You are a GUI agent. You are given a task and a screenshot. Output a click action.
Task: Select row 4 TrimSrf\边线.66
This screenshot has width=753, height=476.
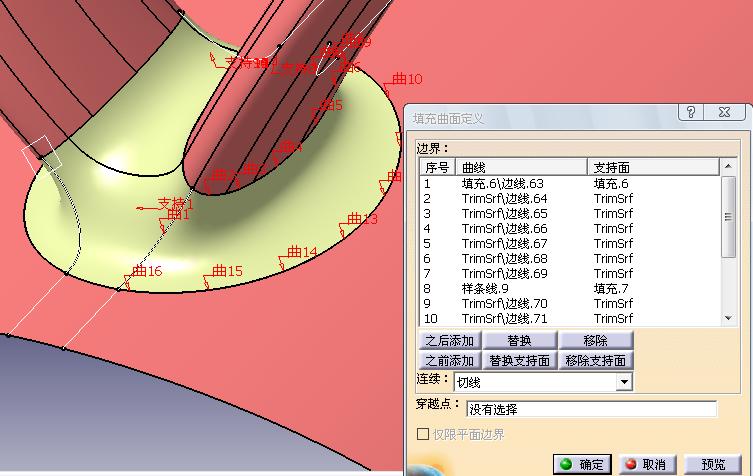click(x=570, y=228)
